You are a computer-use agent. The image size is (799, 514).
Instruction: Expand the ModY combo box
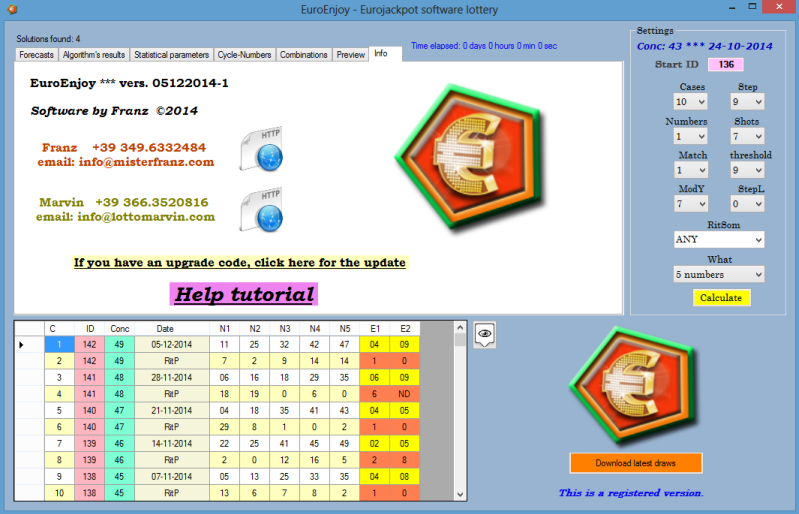pos(690,204)
